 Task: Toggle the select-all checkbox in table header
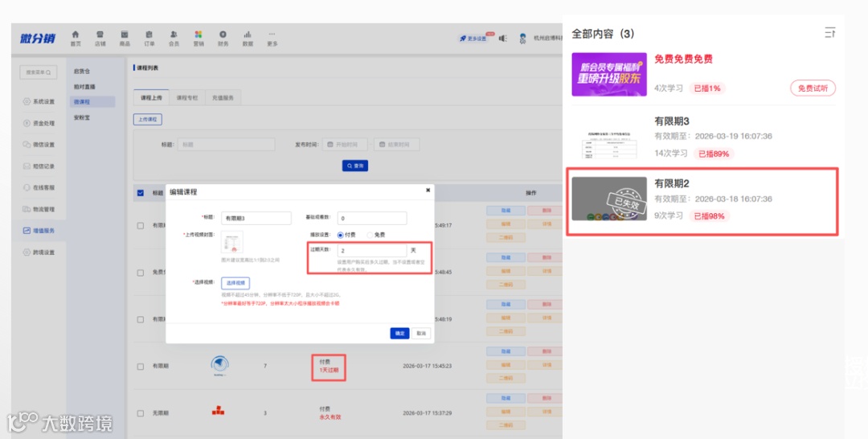tap(140, 193)
